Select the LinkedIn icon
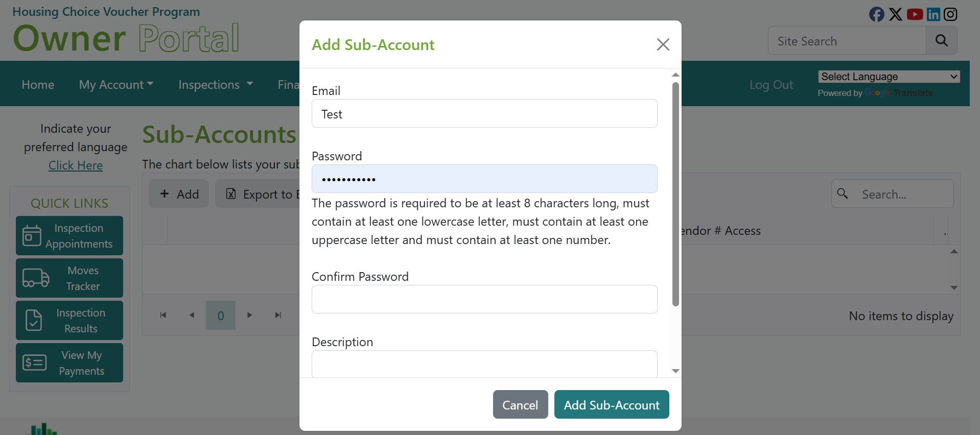 [933, 14]
